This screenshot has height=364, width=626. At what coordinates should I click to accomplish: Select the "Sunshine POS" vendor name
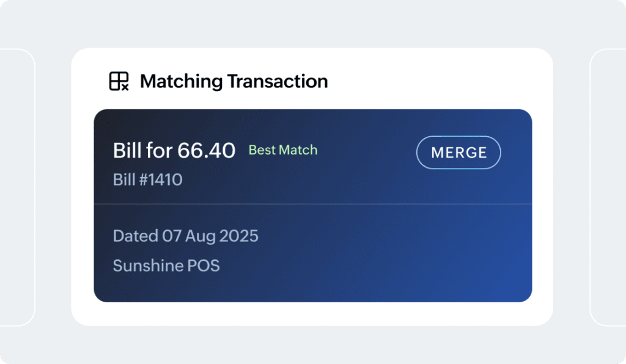(166, 266)
